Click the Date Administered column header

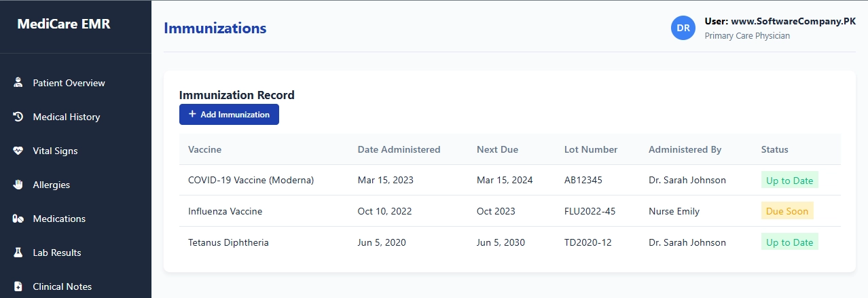point(399,149)
